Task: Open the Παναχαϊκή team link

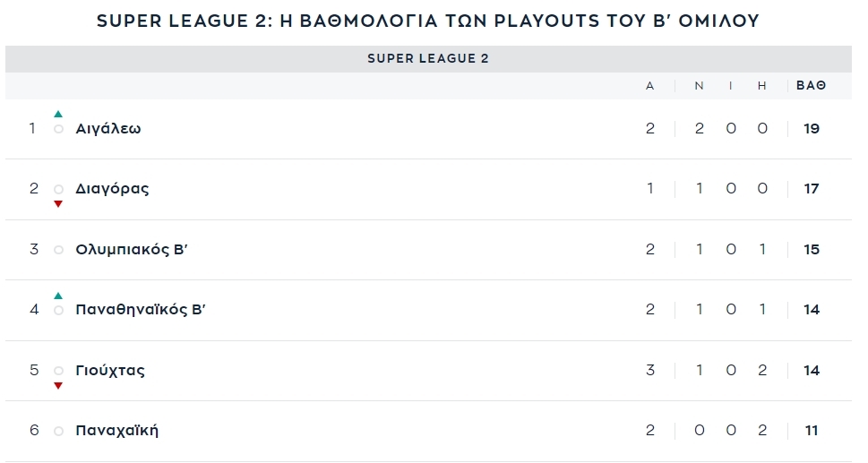Action: (116, 431)
